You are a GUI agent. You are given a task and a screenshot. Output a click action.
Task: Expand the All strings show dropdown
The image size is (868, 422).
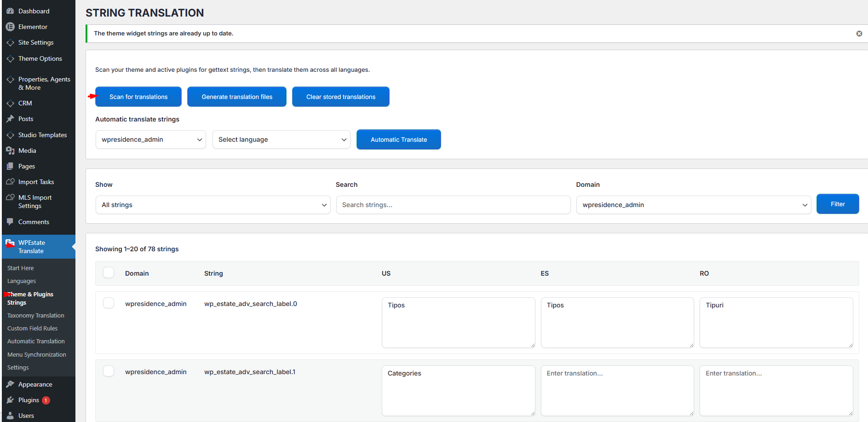213,205
